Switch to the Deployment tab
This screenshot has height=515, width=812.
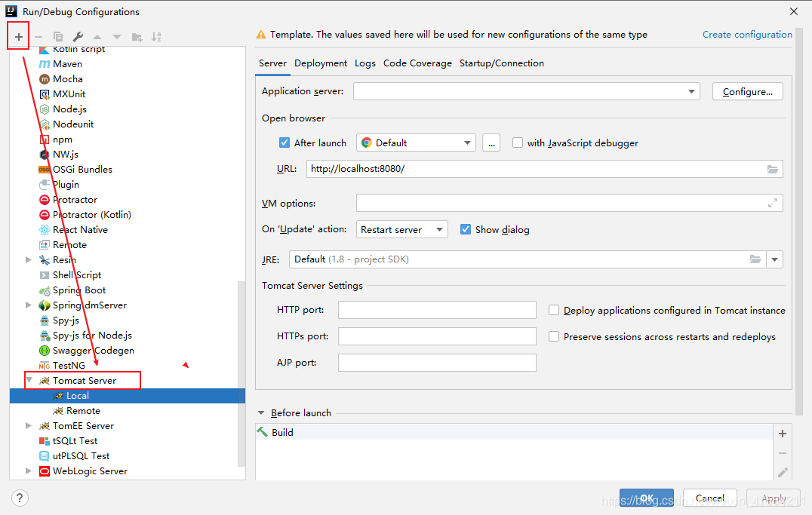pos(321,63)
